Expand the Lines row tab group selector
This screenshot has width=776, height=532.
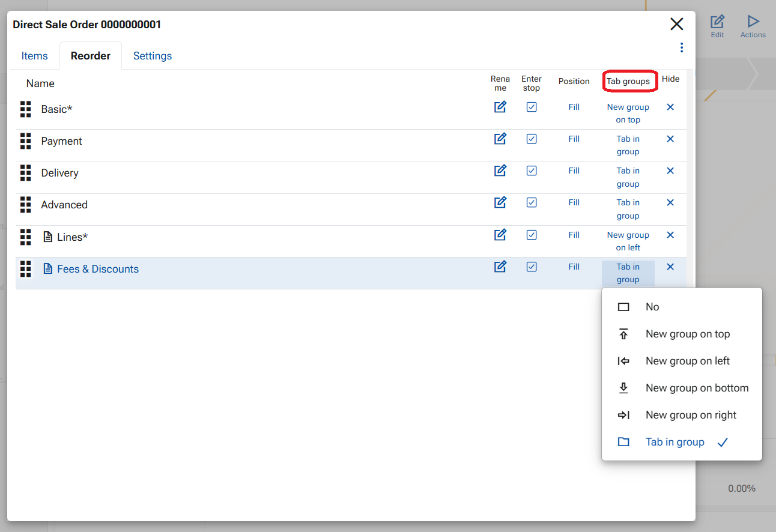coord(628,241)
